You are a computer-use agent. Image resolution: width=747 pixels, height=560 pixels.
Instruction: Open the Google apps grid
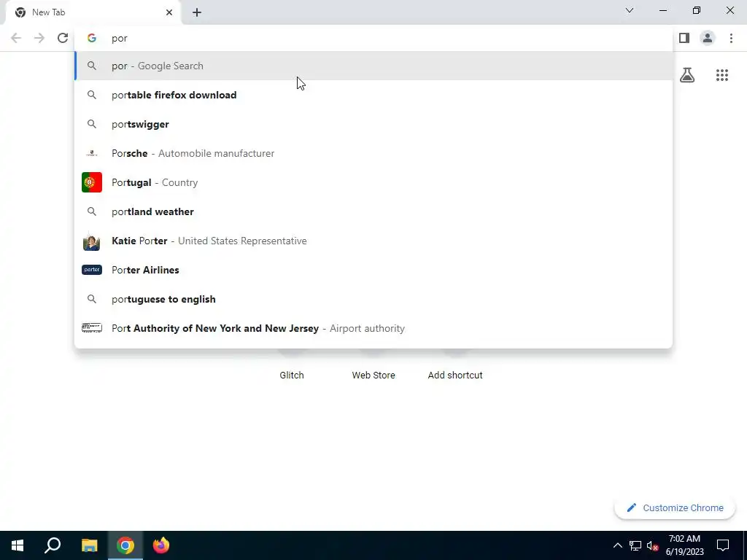722,75
